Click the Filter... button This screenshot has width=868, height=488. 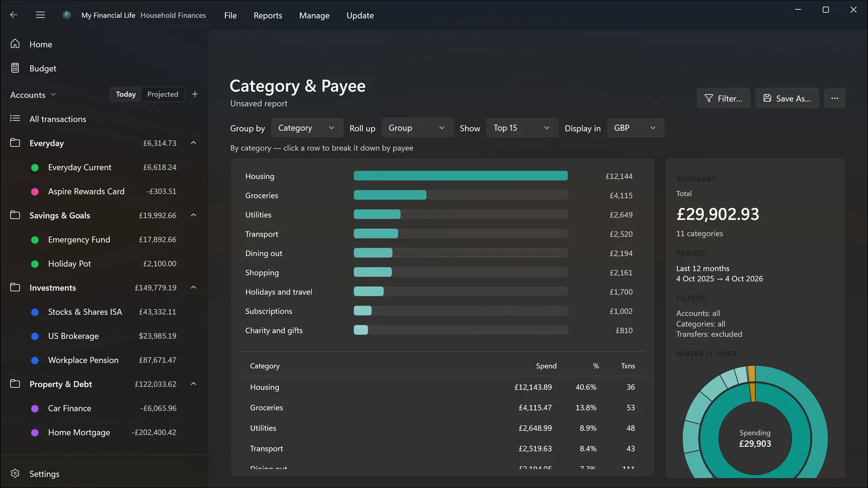coord(723,98)
